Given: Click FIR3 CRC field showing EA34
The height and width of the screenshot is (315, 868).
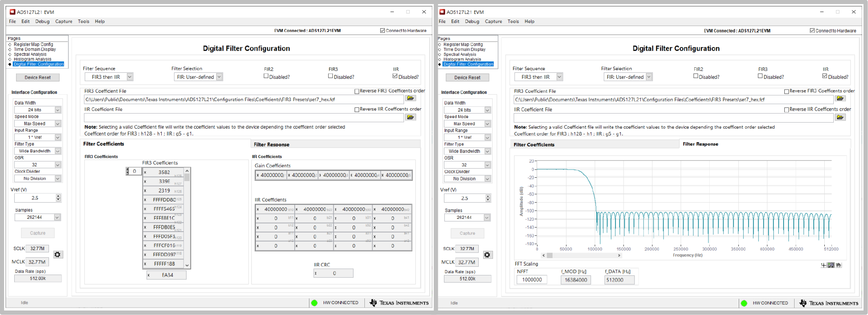Looking at the screenshot, I should pyautogui.click(x=166, y=275).
